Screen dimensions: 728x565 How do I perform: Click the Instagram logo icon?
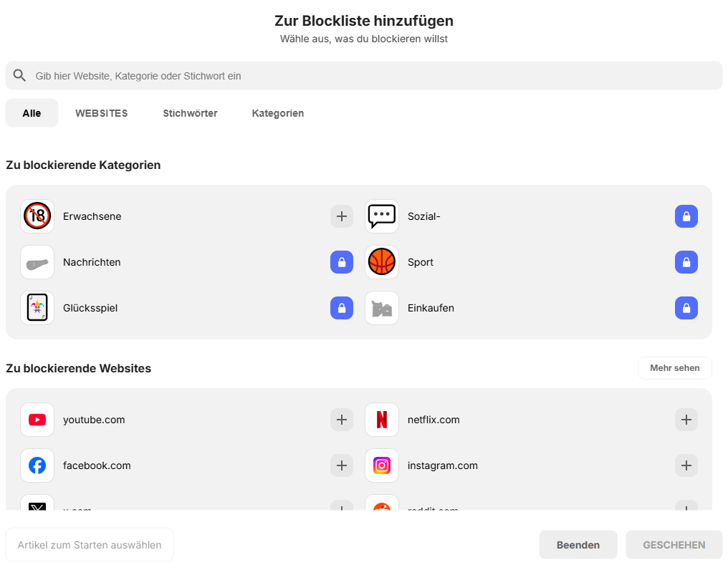tap(382, 465)
